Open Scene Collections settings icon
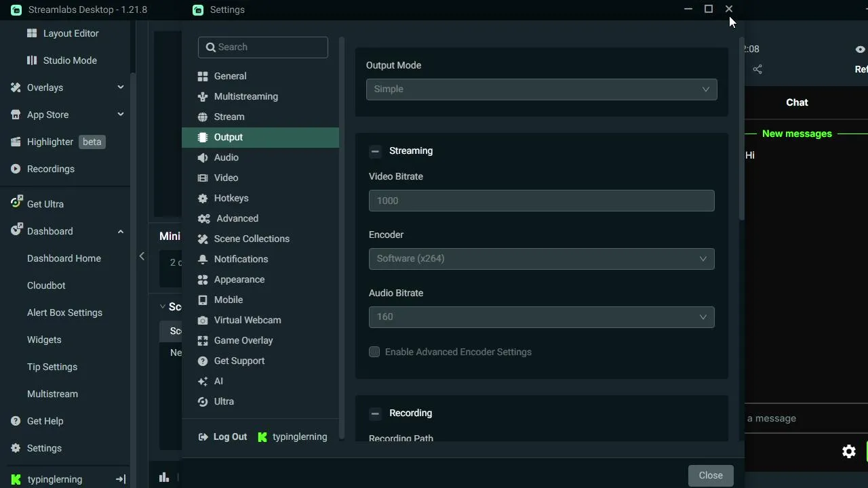Screen dimensions: 868x488 coord(203,239)
